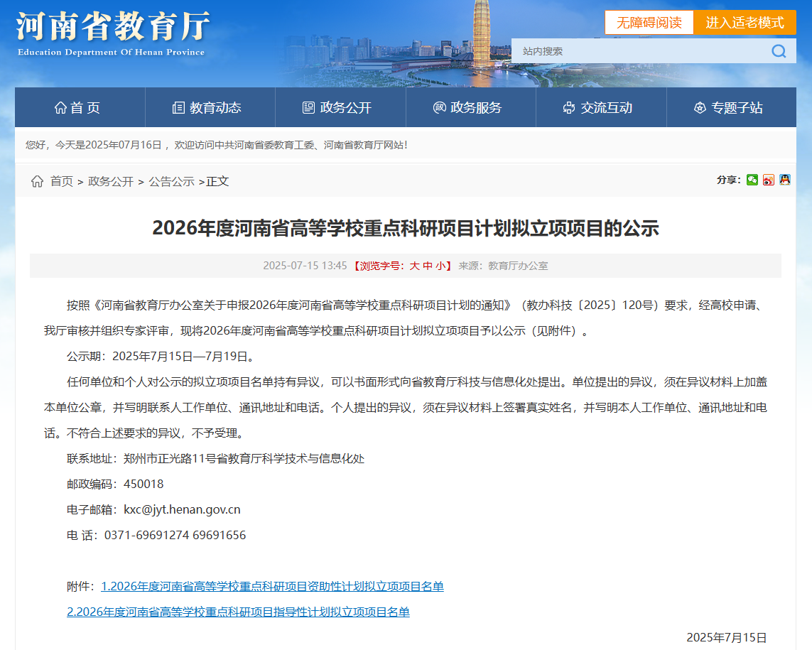Click the 政务服务 navigation icon
Viewport: 812px width, 650px height.
pos(440,108)
